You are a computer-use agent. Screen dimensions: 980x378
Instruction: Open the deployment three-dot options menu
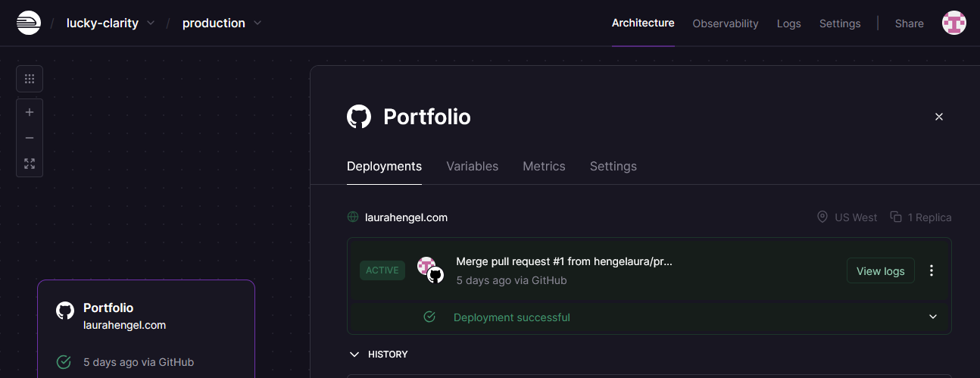pyautogui.click(x=932, y=270)
